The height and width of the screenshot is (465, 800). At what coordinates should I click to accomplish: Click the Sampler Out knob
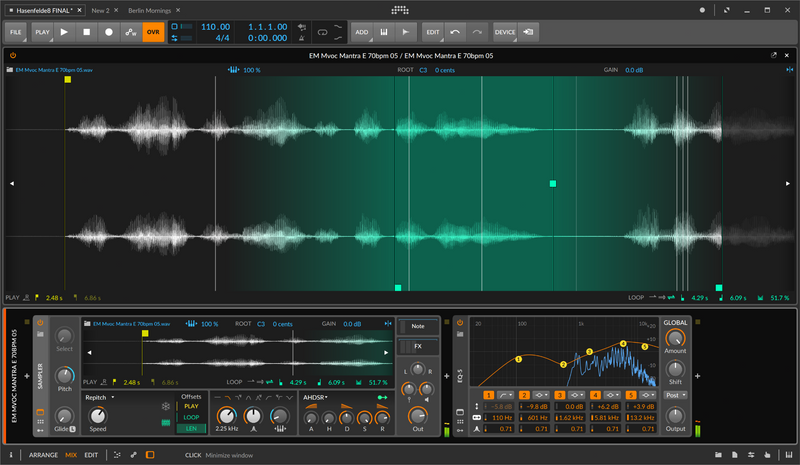click(x=418, y=417)
